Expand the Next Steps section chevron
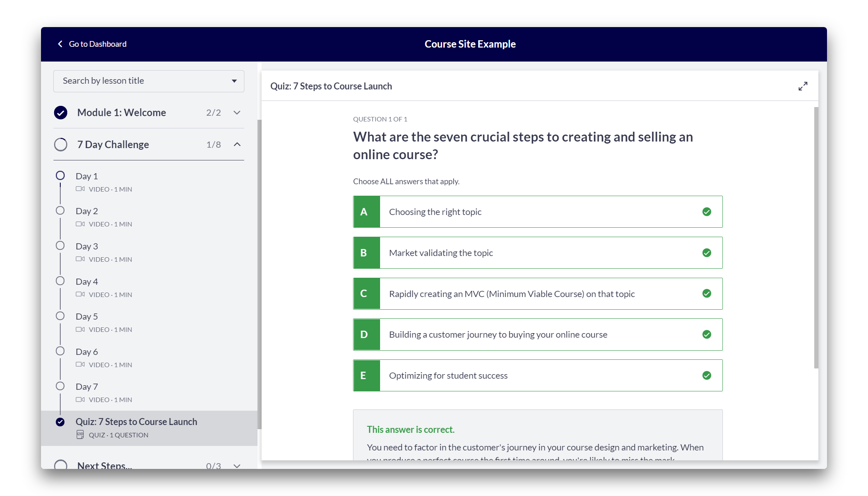 tap(237, 466)
